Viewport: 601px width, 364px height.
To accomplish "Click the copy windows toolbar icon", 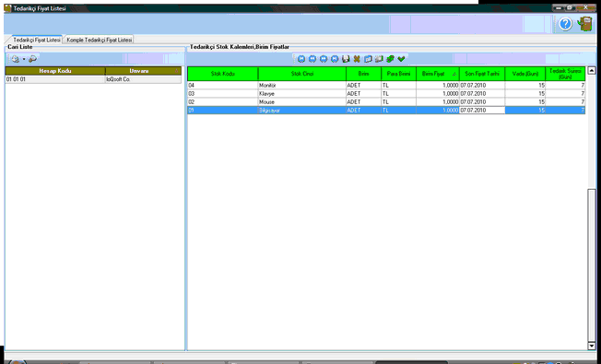I will [368, 59].
